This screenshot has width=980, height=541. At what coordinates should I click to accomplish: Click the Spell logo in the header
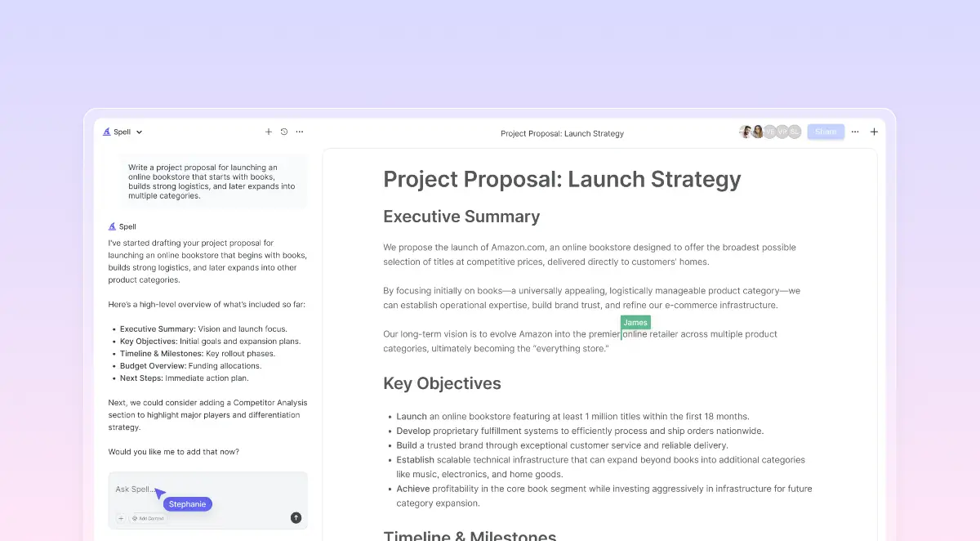[107, 132]
